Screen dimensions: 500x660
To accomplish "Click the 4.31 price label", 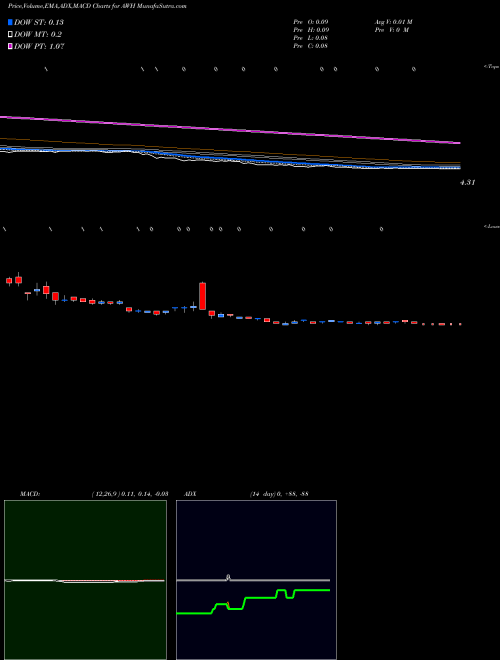I will click(x=468, y=182).
